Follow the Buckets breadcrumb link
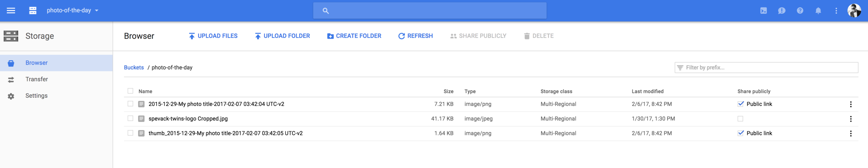868x168 pixels. (134, 67)
